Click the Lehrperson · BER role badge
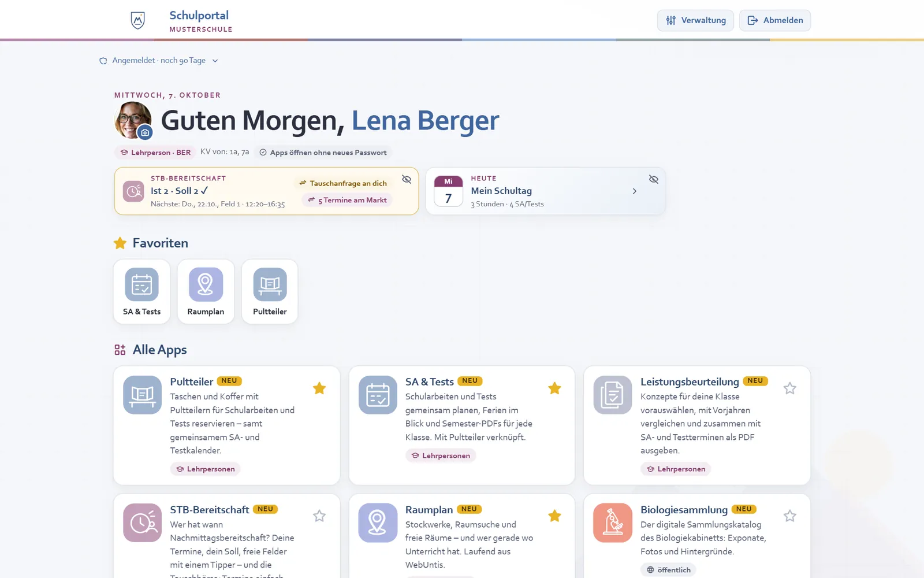 (x=155, y=153)
